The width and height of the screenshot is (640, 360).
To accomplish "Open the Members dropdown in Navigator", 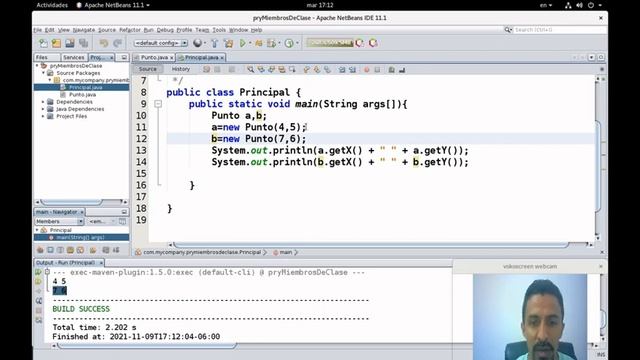I will tap(59, 221).
